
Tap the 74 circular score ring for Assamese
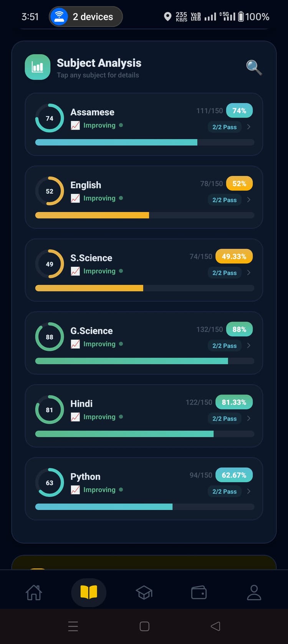[x=49, y=118]
